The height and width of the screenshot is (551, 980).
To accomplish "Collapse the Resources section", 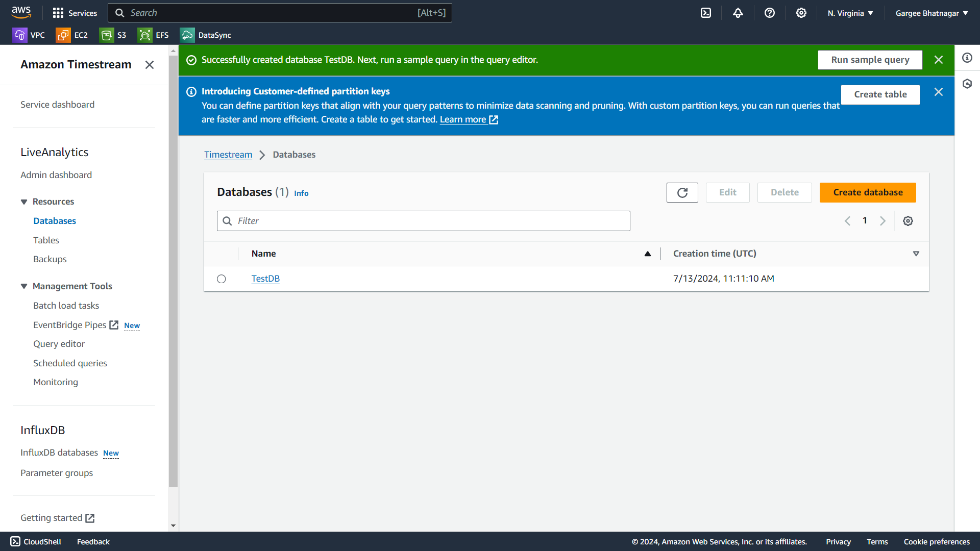I will [x=24, y=202].
